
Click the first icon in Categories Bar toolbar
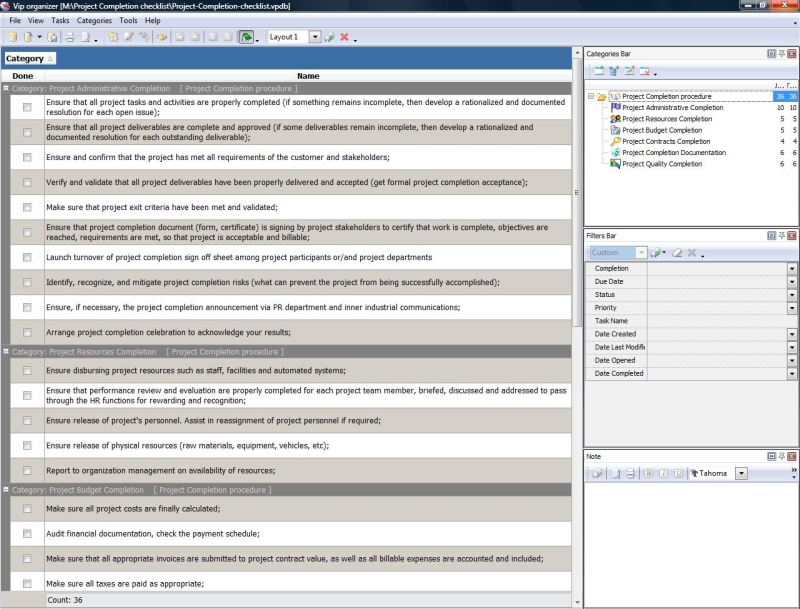598,71
